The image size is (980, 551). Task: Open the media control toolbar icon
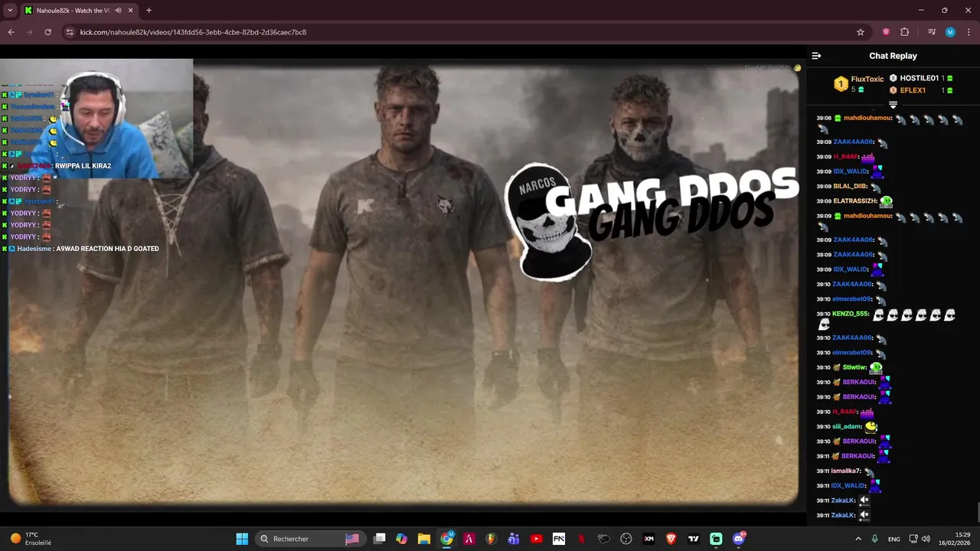pos(932,32)
